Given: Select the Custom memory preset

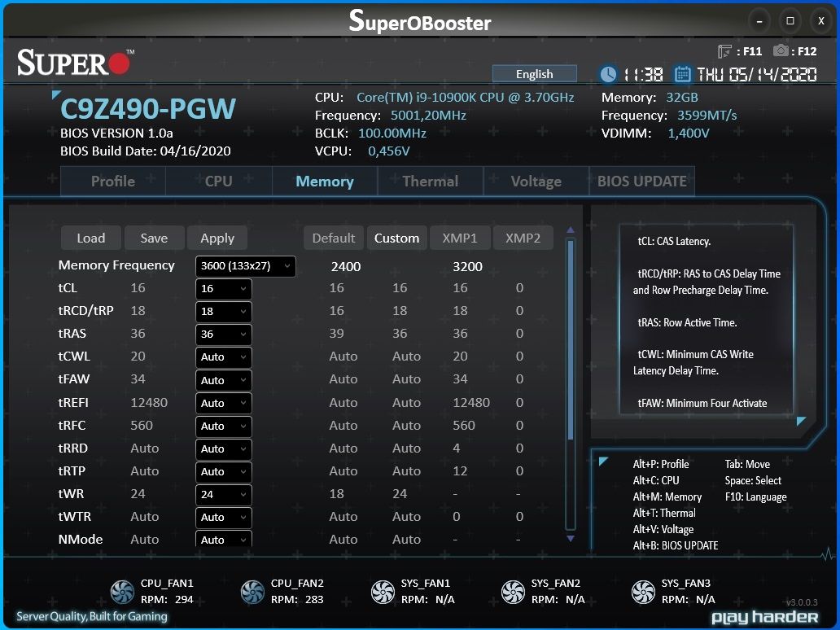Looking at the screenshot, I should pos(396,238).
